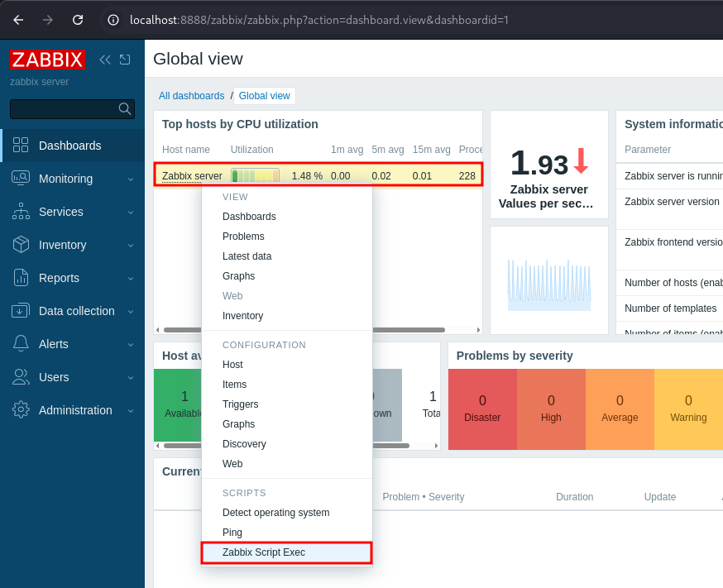723x588 pixels.
Task: Click the Data collection download icon
Action: (x=21, y=311)
